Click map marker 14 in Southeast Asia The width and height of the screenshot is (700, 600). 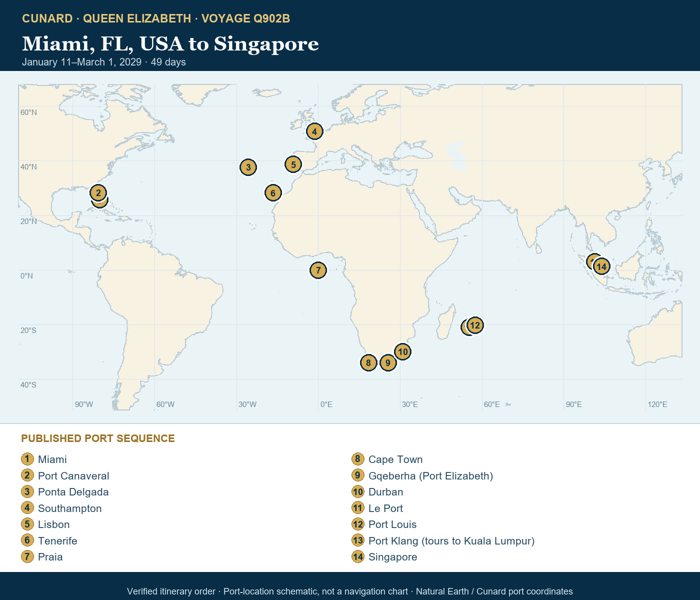click(x=601, y=266)
